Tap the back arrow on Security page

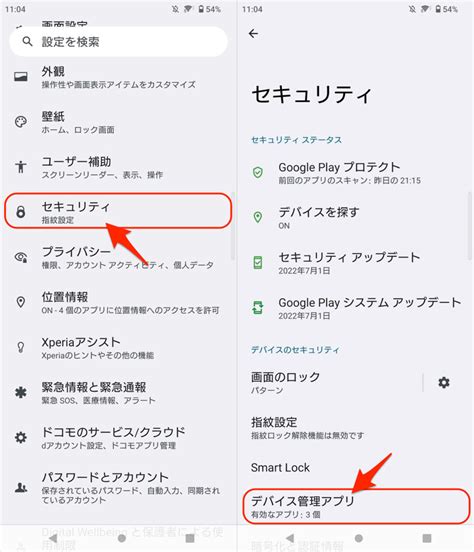[253, 34]
